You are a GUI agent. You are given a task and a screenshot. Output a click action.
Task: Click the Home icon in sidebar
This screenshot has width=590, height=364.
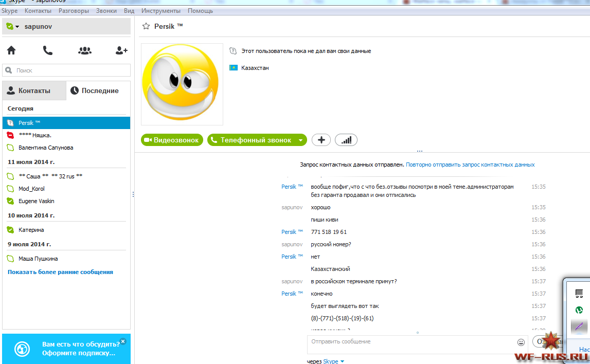click(11, 50)
